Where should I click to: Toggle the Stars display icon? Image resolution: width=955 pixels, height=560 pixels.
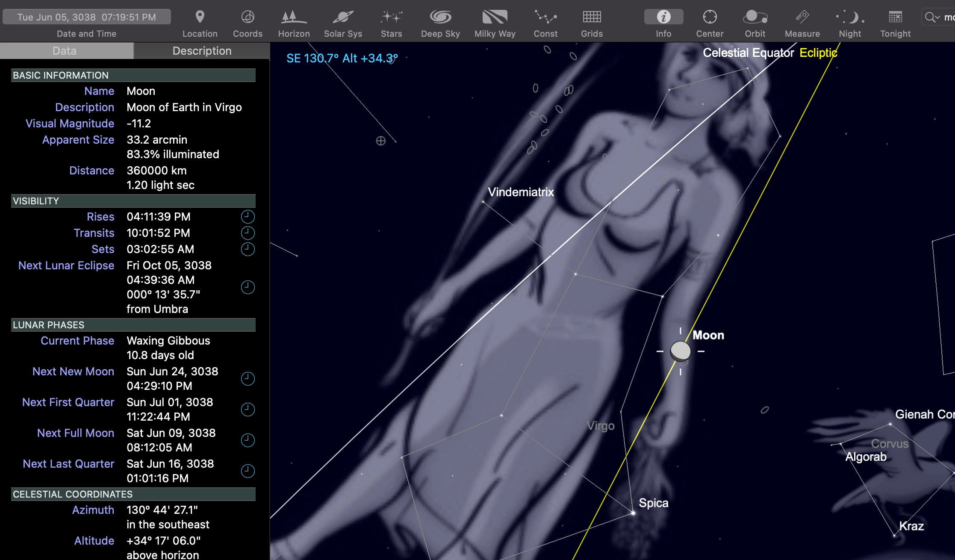[391, 17]
